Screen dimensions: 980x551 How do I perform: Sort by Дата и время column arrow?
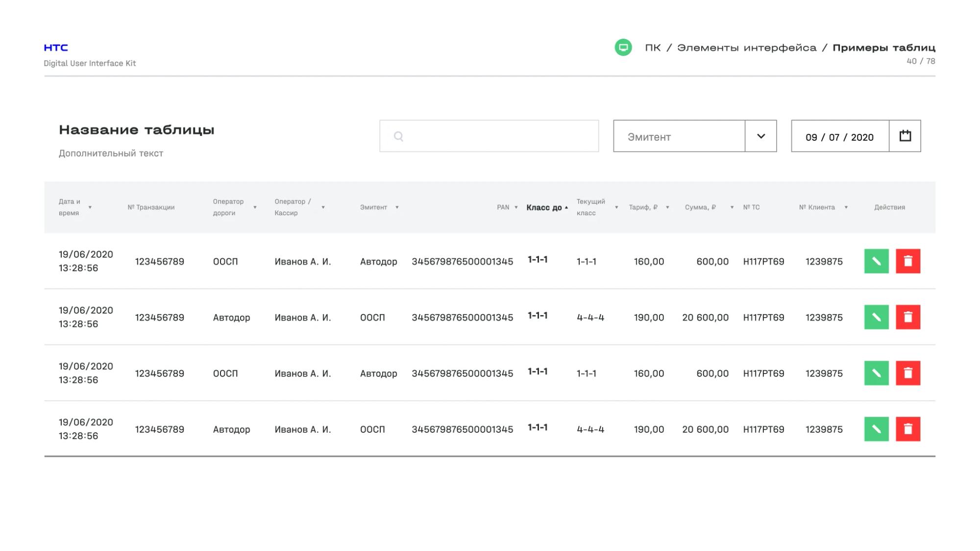coord(90,207)
